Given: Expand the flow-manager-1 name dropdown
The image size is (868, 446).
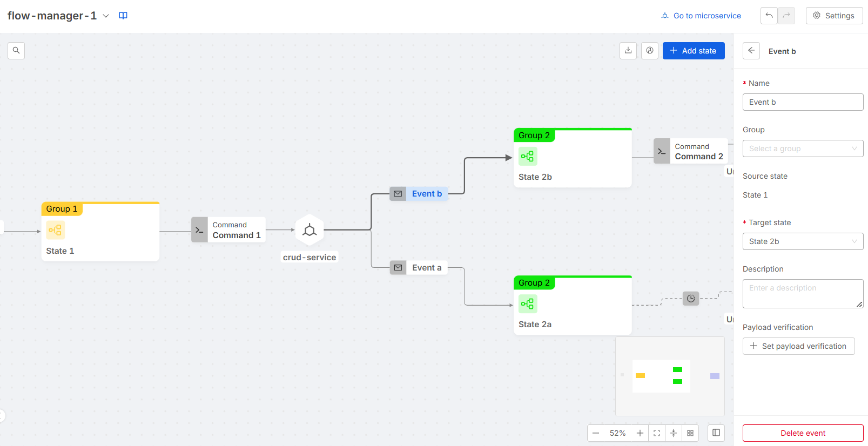Looking at the screenshot, I should (x=106, y=16).
